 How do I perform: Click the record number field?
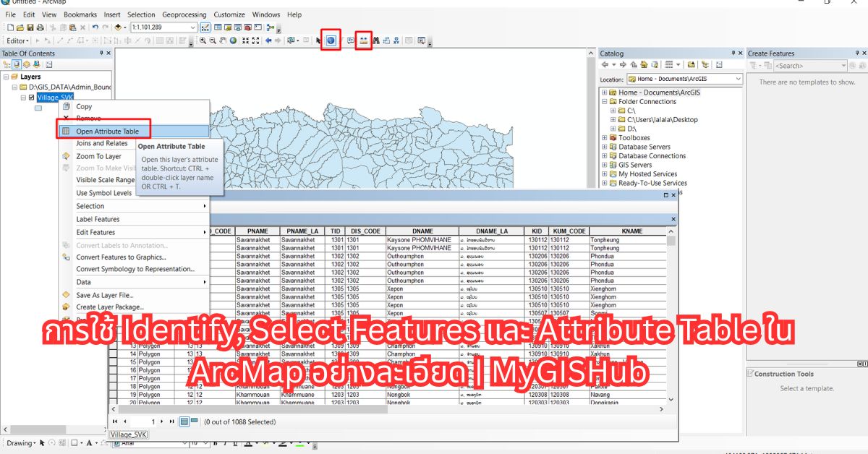[144, 421]
